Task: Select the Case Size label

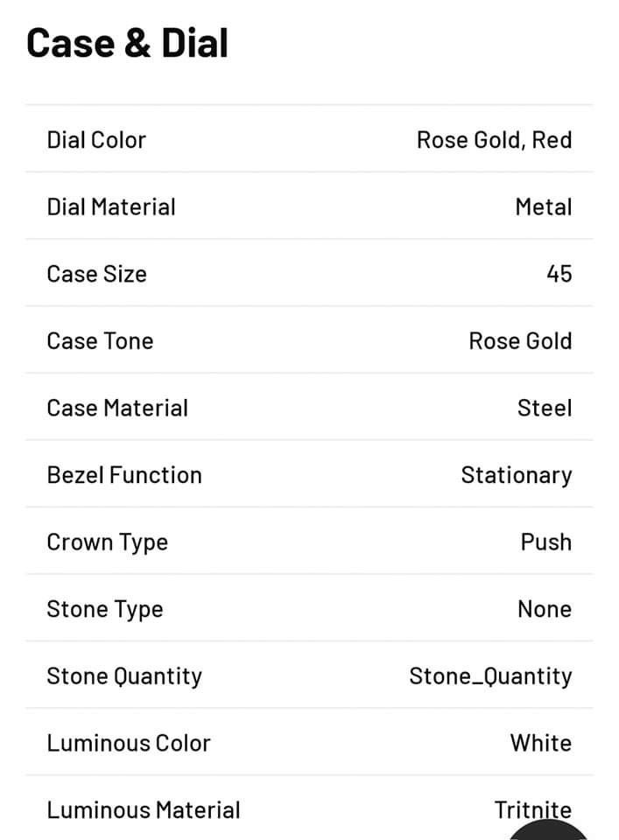Action: [x=97, y=274]
